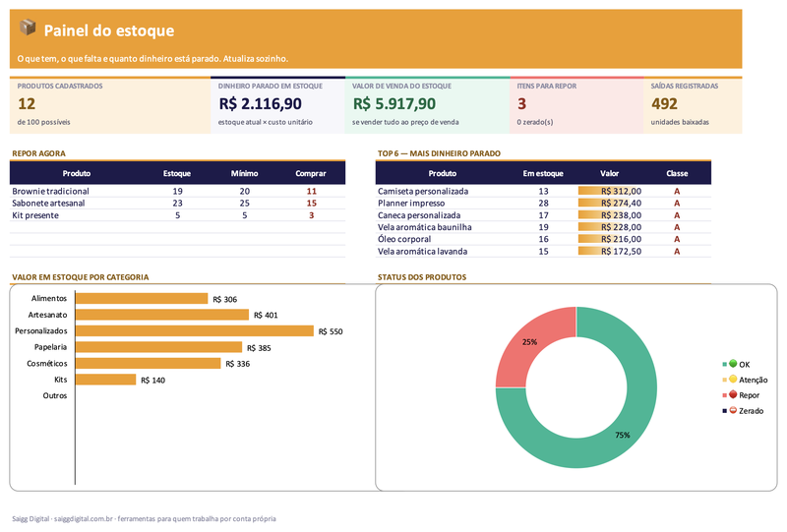
Task: Select the Brownie tradicional row
Action: click(x=177, y=191)
